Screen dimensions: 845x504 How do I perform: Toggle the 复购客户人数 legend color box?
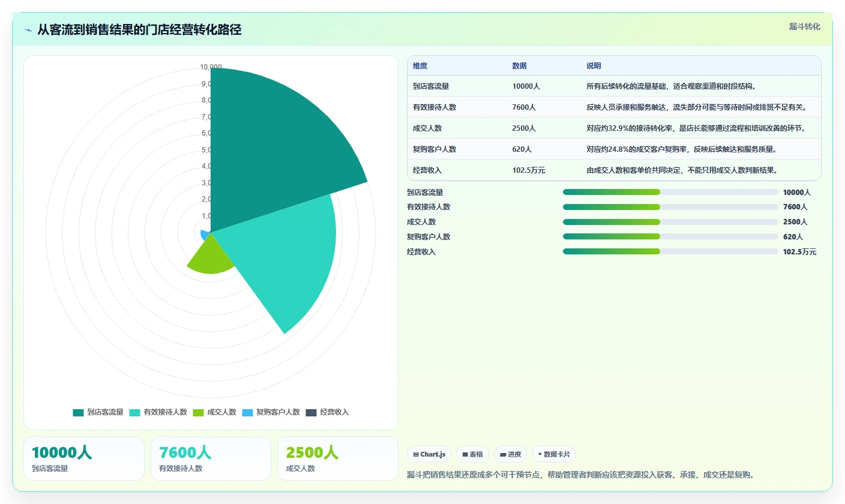[x=247, y=412]
